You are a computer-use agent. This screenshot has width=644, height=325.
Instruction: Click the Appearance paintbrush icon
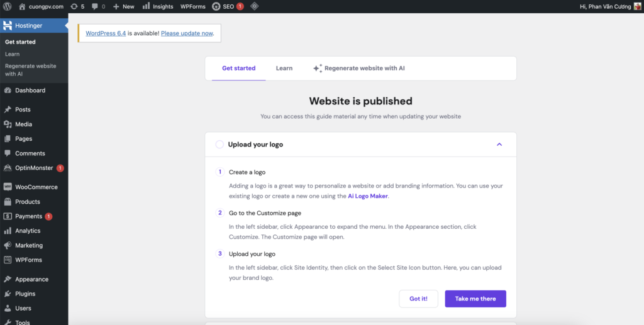point(8,279)
